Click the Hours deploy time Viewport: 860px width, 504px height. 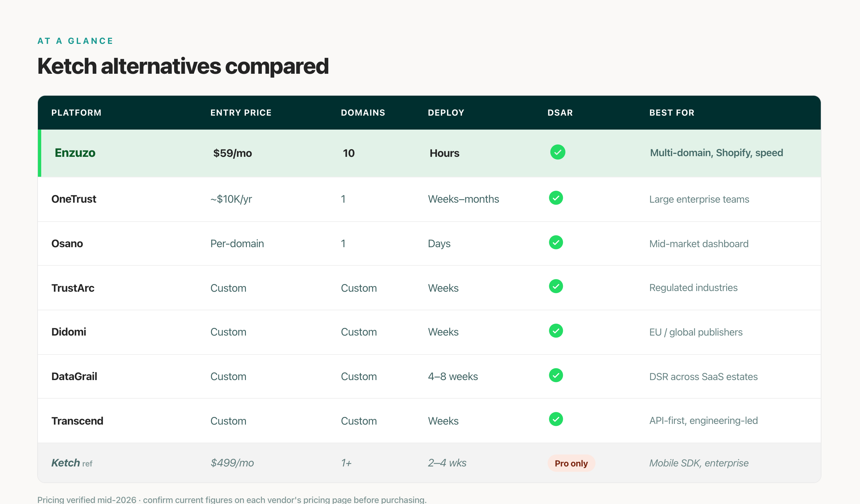point(444,153)
